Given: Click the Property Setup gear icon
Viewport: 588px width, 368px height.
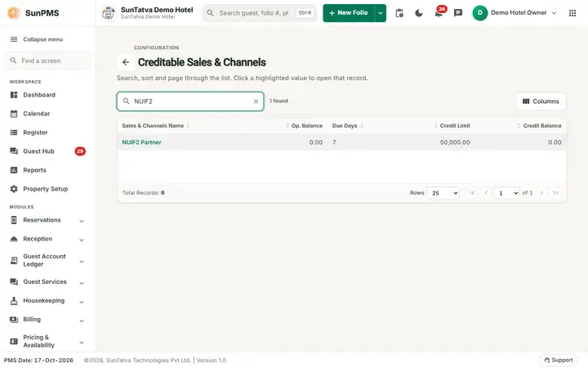Looking at the screenshot, I should coord(14,189).
